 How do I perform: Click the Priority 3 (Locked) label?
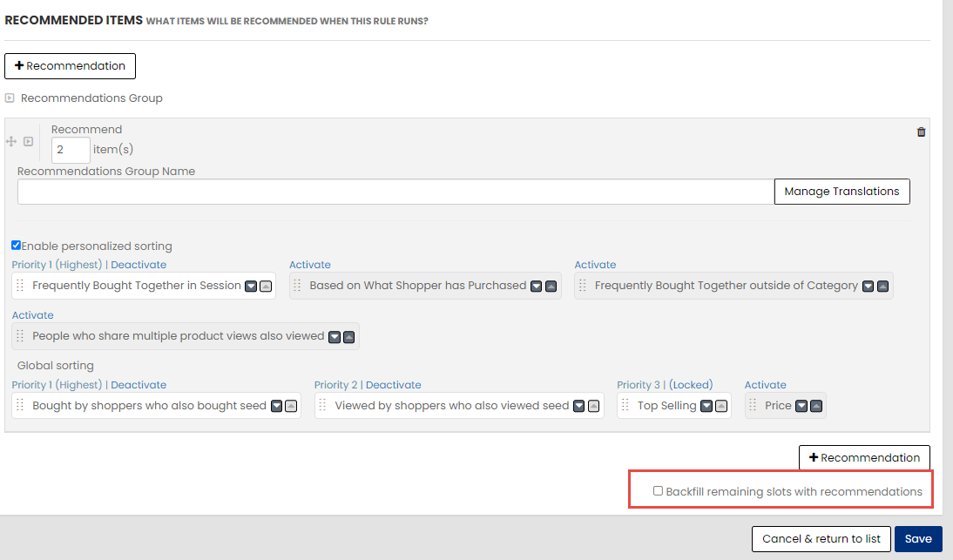tap(665, 385)
